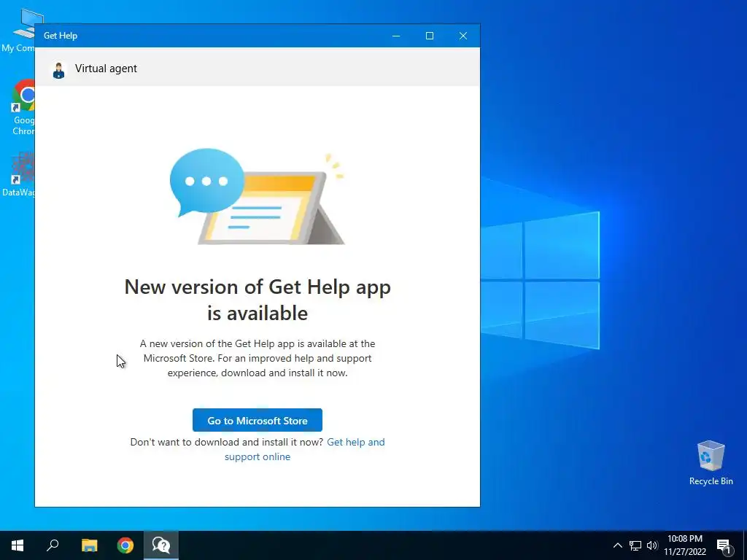Open the clock showing 10:08 PM
Viewport: 747px width, 560px height.
(685, 545)
